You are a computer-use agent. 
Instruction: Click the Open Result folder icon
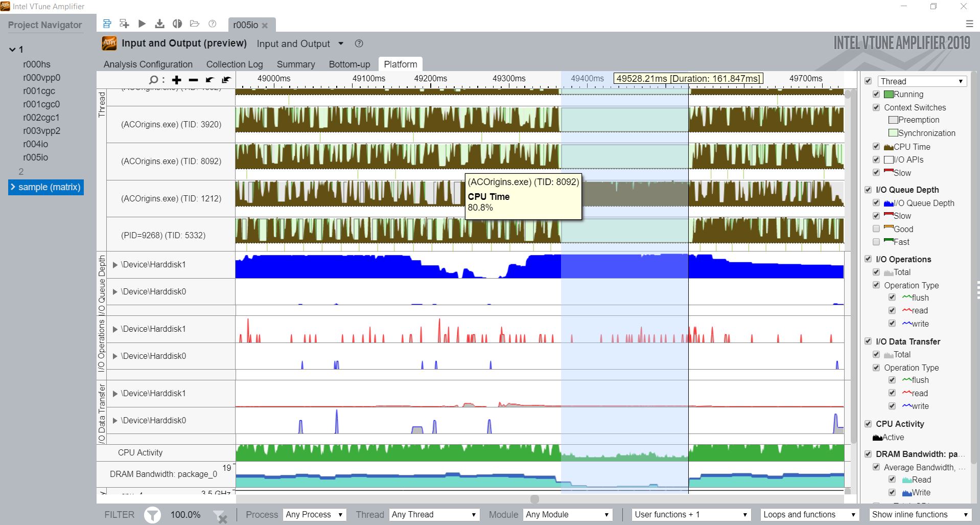[x=194, y=24]
